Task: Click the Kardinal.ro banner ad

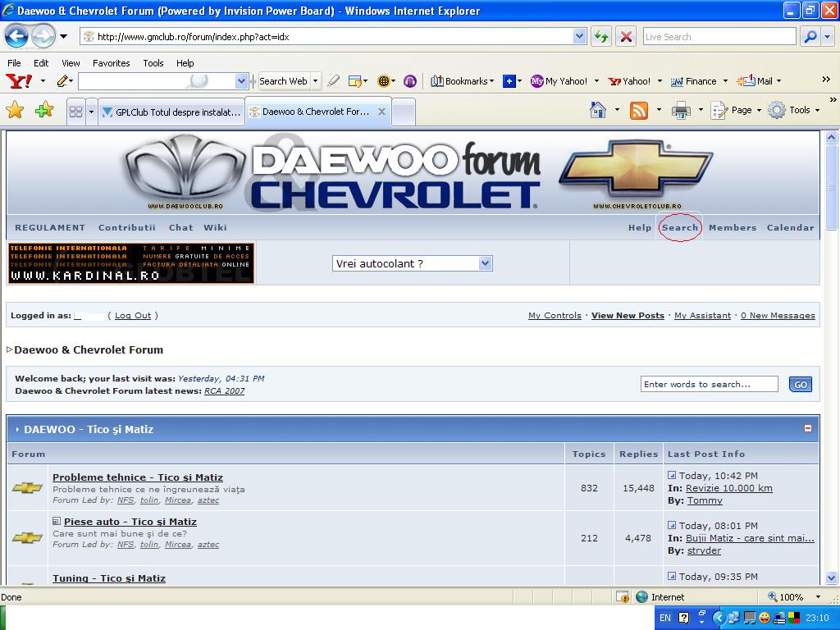Action: coord(131,263)
